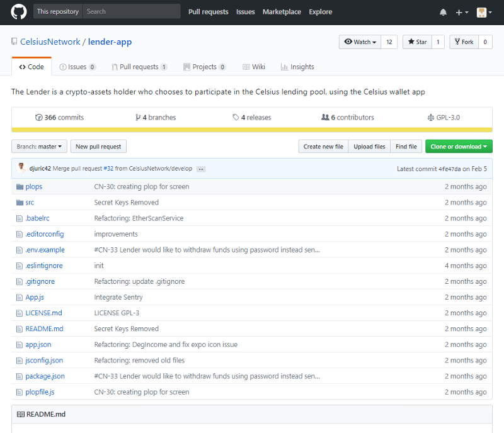Image resolution: width=504 pixels, height=433 pixels.
Task: Open pull request #32 link
Action: 108,169
